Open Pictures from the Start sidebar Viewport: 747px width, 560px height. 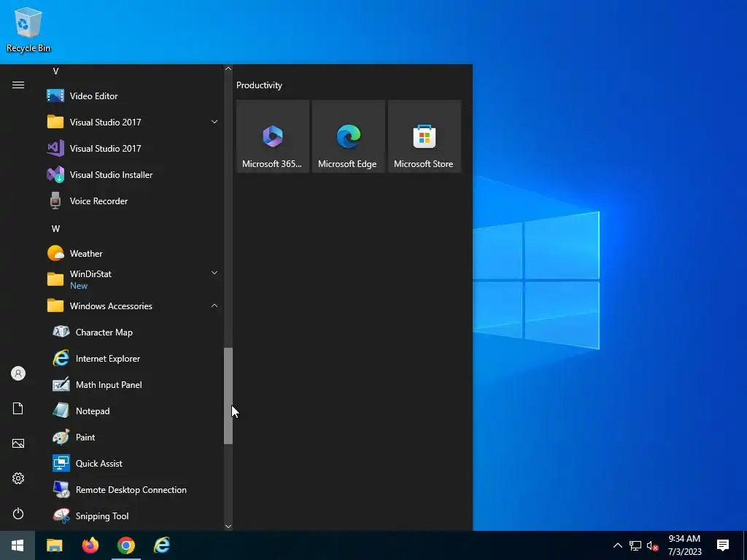pos(18,443)
